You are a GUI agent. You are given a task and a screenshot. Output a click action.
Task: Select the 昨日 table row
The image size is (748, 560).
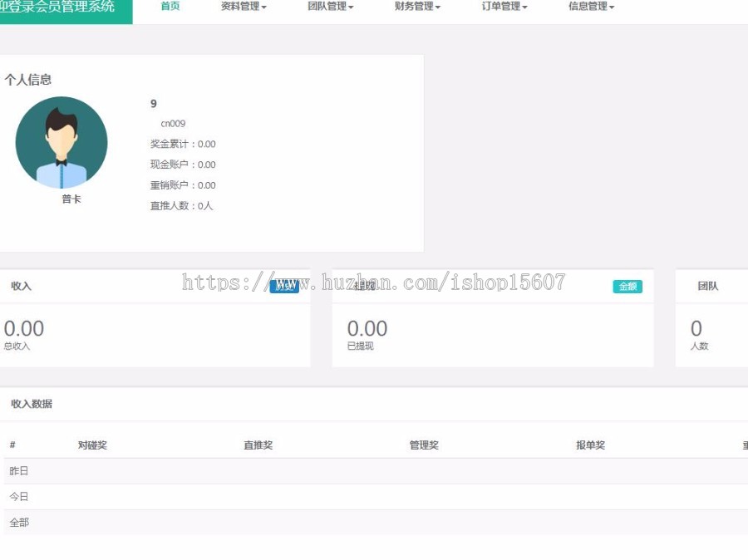(x=376, y=471)
